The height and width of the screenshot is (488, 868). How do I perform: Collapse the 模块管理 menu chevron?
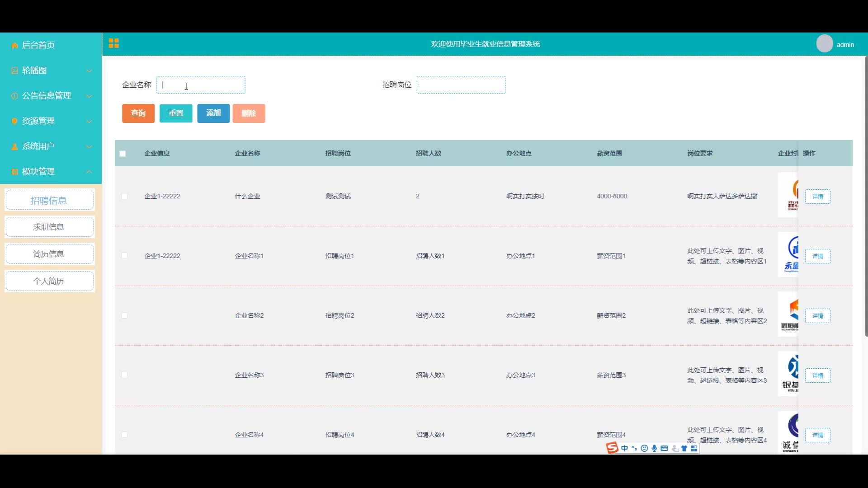[89, 172]
